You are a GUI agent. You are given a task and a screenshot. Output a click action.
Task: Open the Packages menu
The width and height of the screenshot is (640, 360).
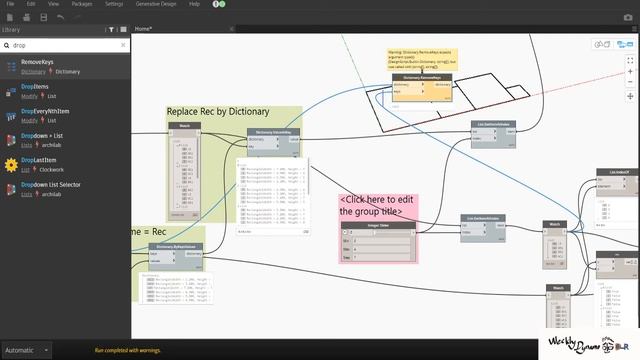point(82,4)
